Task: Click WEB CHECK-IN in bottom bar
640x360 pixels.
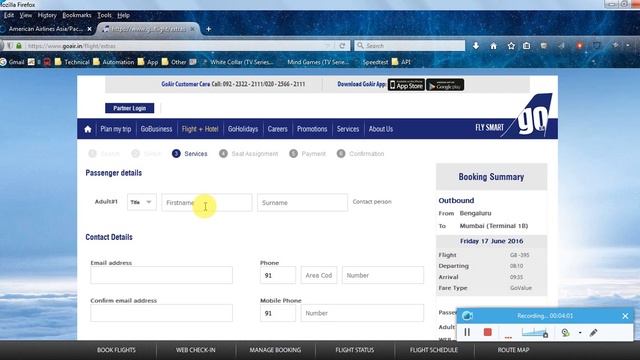Action: click(x=196, y=350)
